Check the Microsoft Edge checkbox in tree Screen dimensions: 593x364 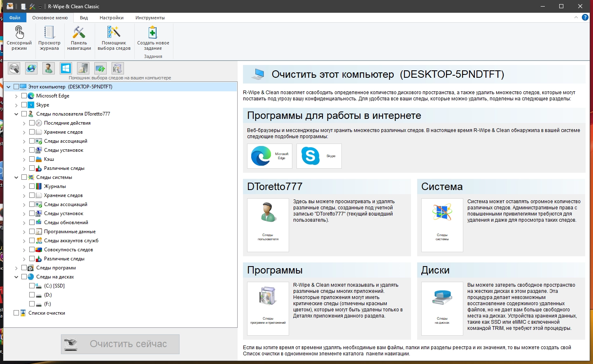point(24,95)
